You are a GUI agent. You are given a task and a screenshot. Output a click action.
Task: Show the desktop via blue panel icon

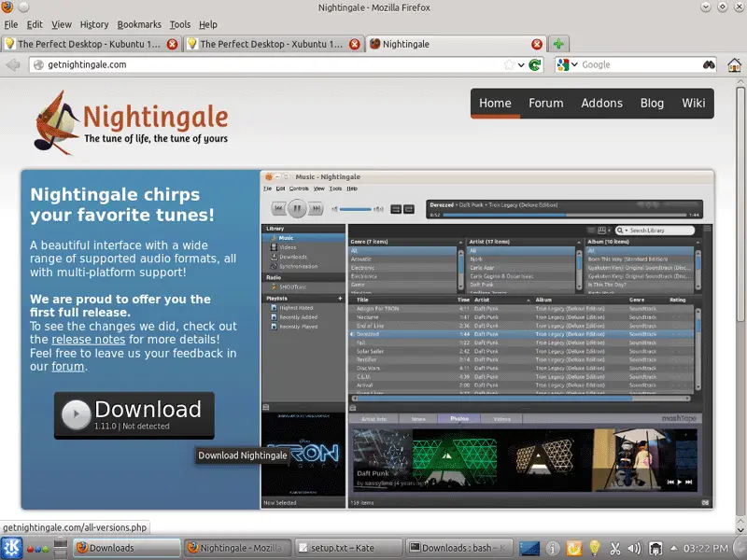pyautogui.click(x=529, y=548)
